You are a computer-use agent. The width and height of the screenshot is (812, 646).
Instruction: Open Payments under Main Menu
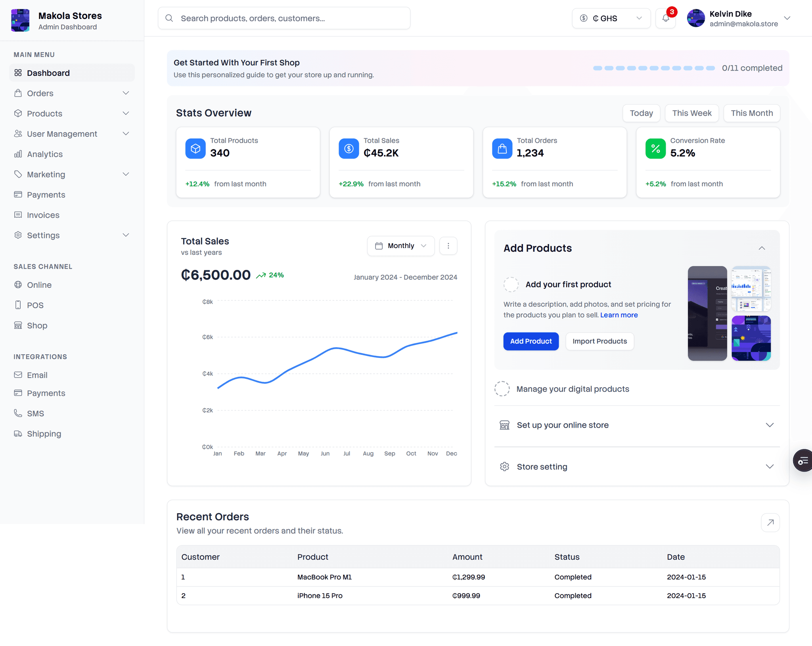[x=72, y=195]
